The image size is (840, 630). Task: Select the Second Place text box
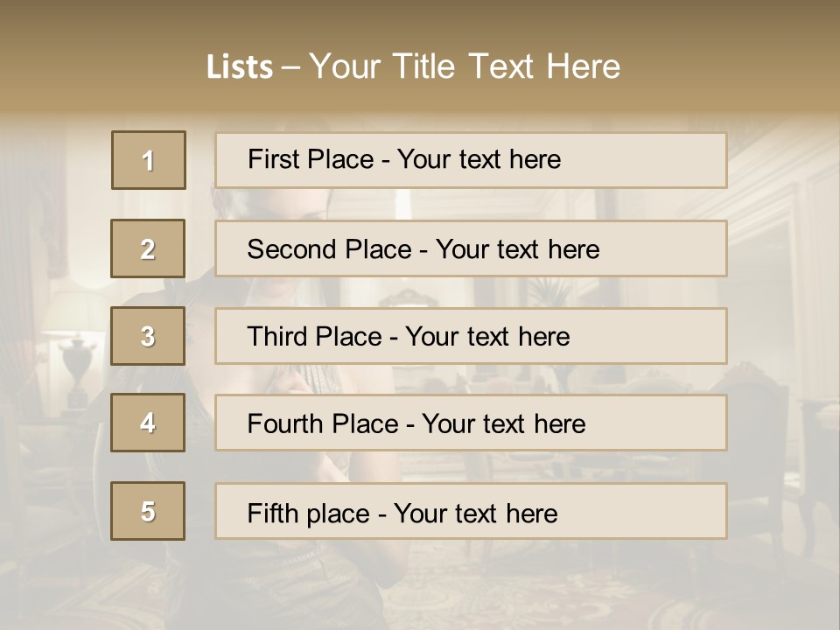[x=471, y=248]
